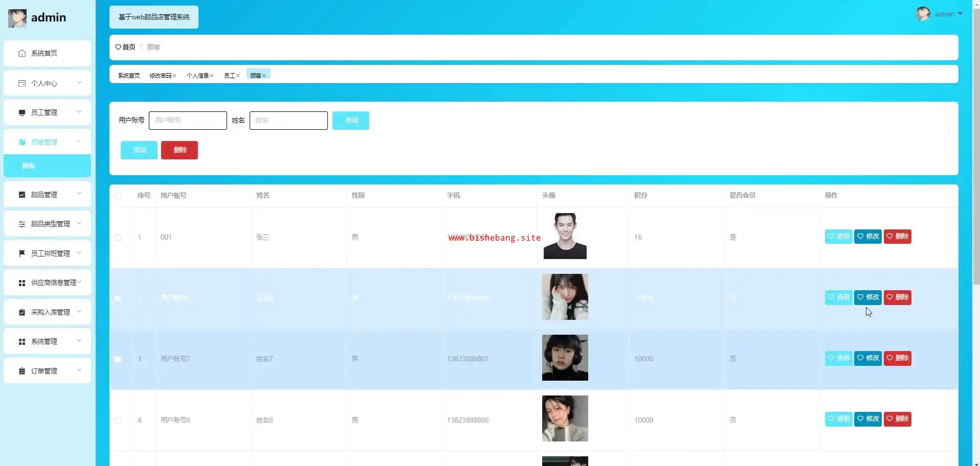Click the sliders icon beside 甜品类型管理
Image resolution: width=980 pixels, height=466 pixels.
tap(21, 224)
